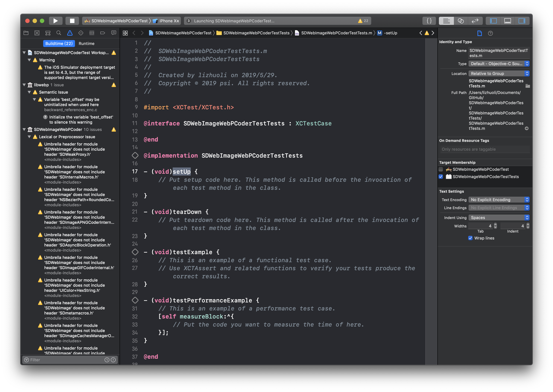Open the Test navigator diamond icon

click(x=81, y=33)
